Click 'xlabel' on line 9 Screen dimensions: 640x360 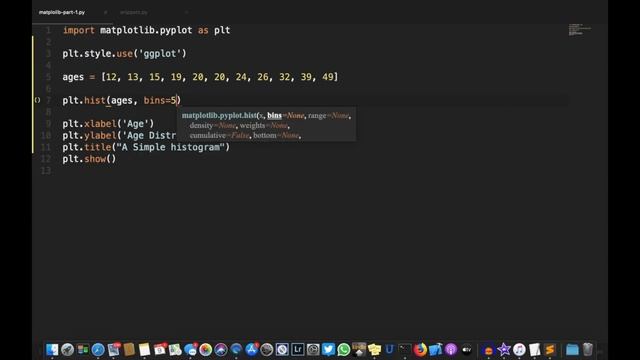100,124
